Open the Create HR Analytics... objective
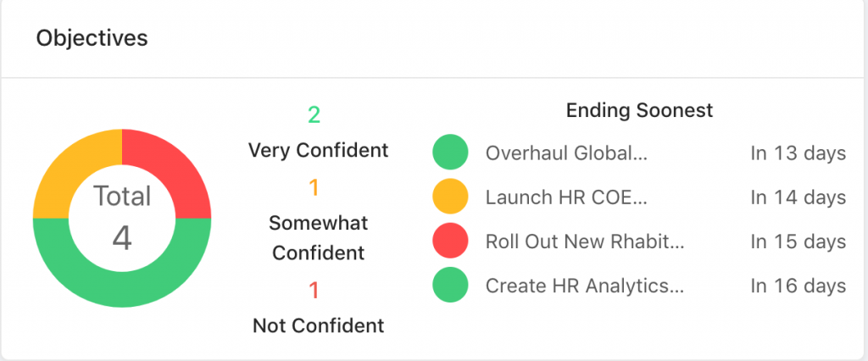This screenshot has width=868, height=361. click(585, 286)
